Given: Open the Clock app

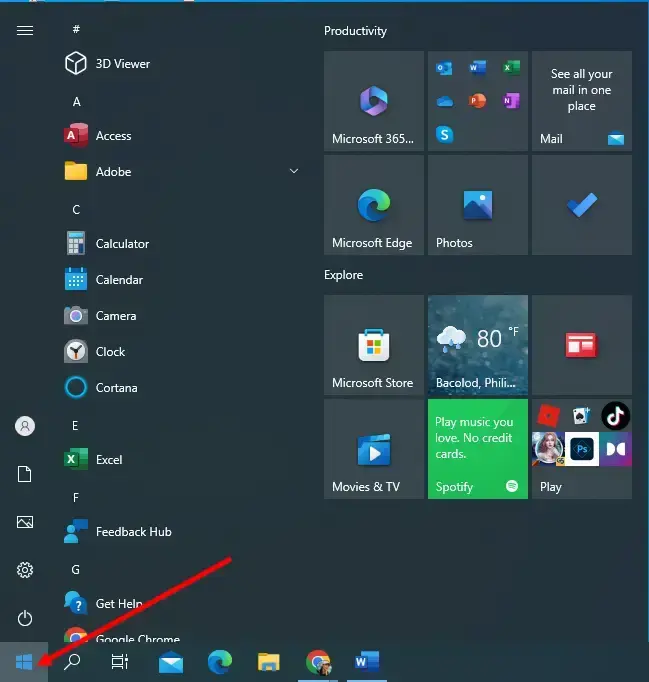Looking at the screenshot, I should (x=181, y=351).
